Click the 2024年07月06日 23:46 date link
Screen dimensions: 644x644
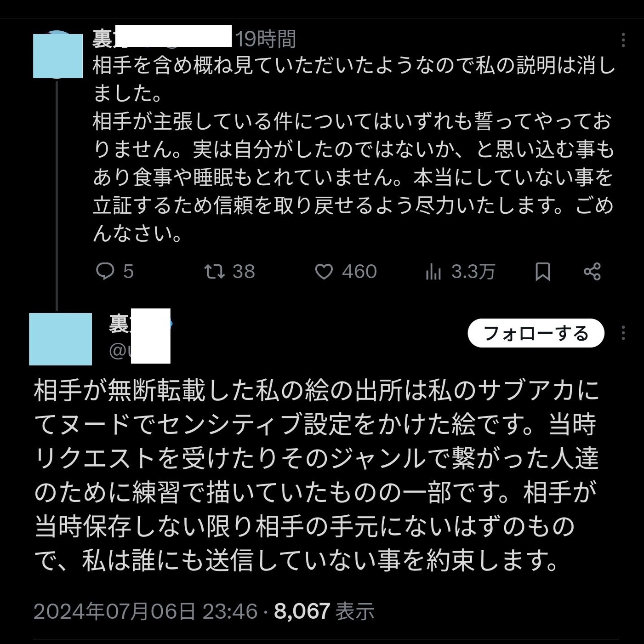tap(145, 611)
